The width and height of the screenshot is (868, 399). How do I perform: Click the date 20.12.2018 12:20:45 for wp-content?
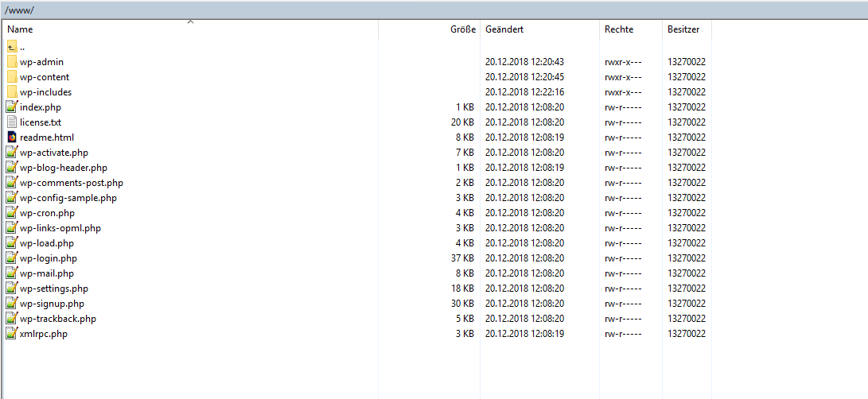[525, 77]
